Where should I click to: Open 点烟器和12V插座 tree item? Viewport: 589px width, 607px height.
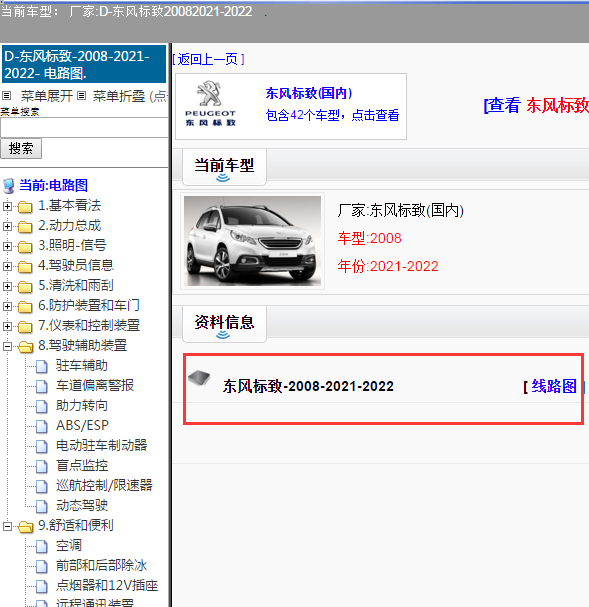point(107,586)
